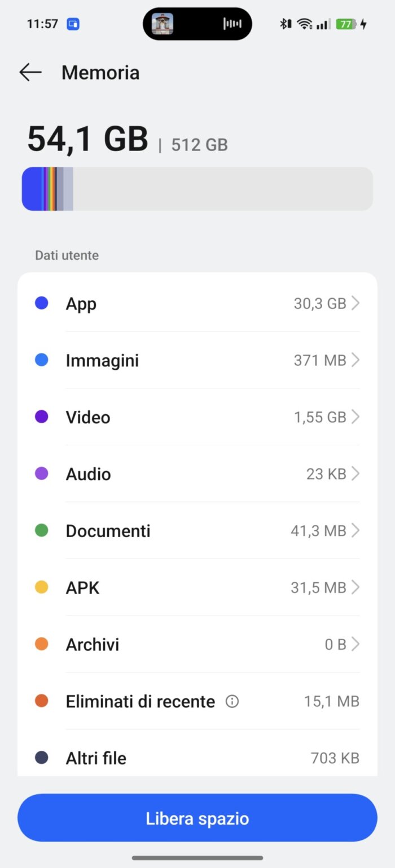The width and height of the screenshot is (395, 868).
Task: Open the Audio storage category
Action: [x=197, y=474]
